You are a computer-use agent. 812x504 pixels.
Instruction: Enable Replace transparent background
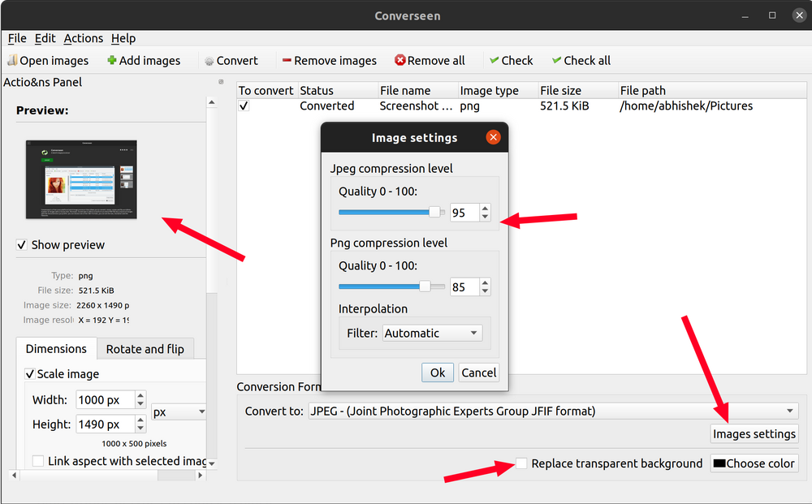pyautogui.click(x=520, y=463)
